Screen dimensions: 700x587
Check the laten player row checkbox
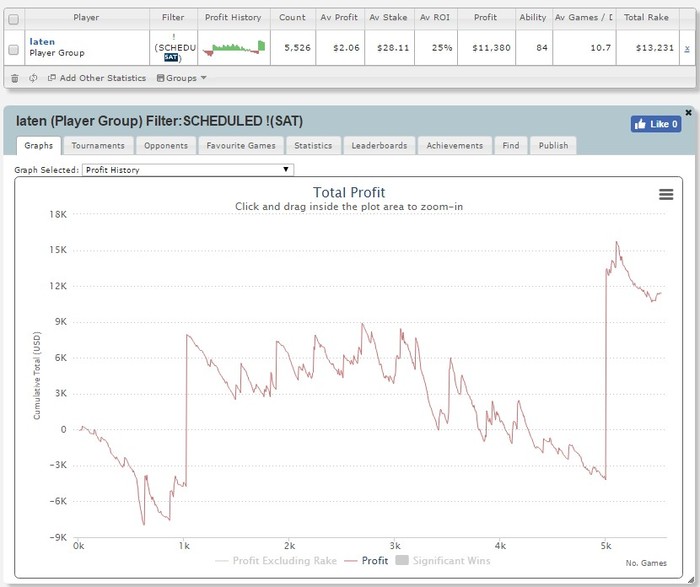click(x=13, y=50)
